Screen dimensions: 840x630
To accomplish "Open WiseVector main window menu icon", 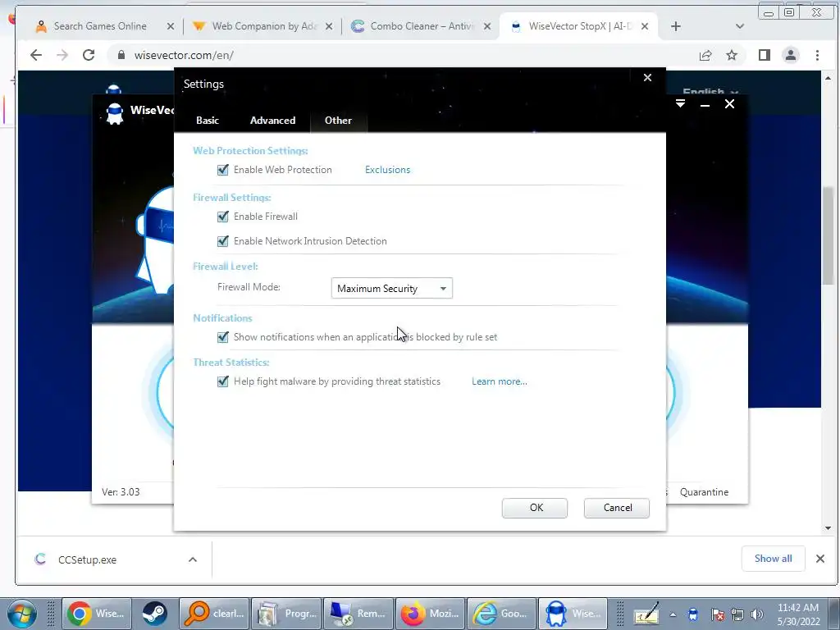I will pyautogui.click(x=680, y=104).
